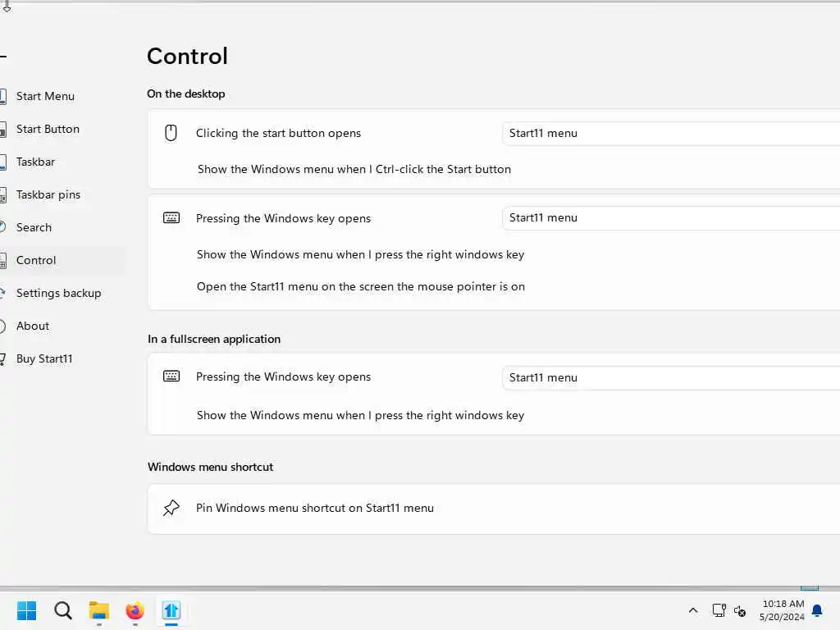
Task: Click Buy Start11 in the sidebar
Action: [x=44, y=359]
